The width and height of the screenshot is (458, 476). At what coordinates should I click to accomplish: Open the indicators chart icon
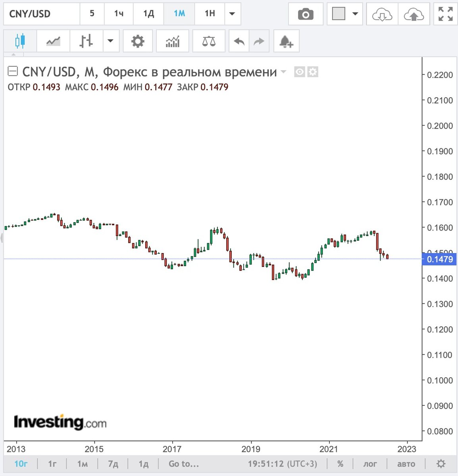pos(173,41)
